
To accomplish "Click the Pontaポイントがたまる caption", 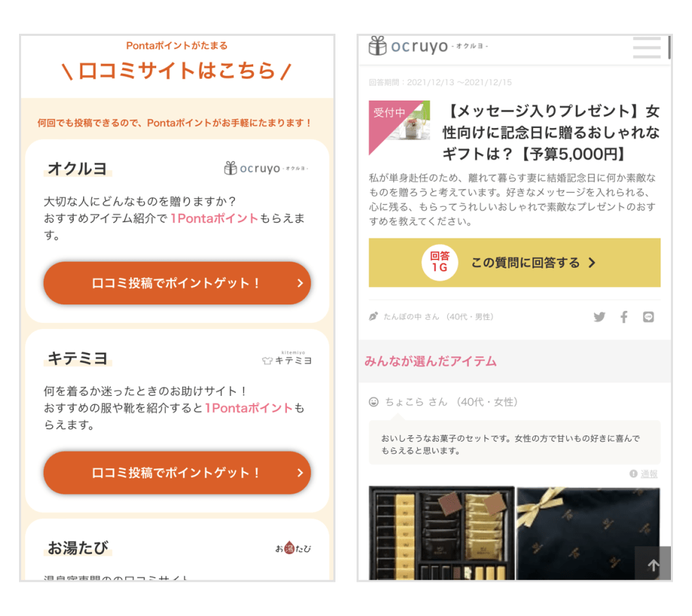I will pyautogui.click(x=177, y=46).
